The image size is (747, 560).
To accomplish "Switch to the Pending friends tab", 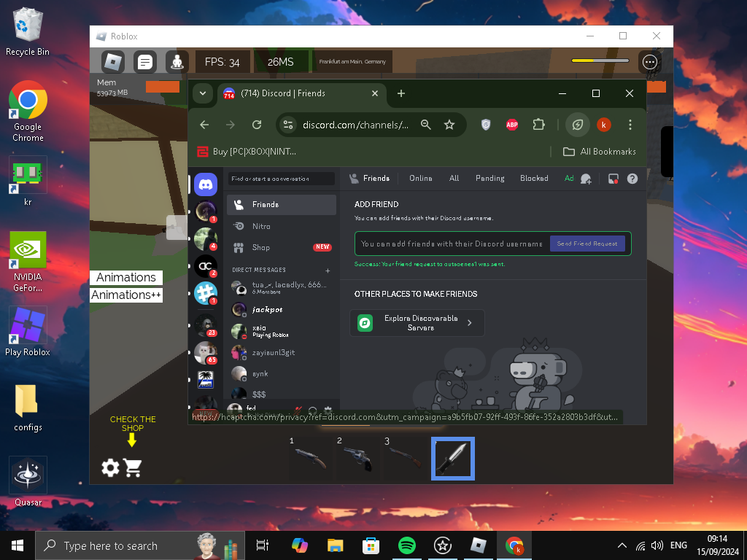I will pos(489,178).
